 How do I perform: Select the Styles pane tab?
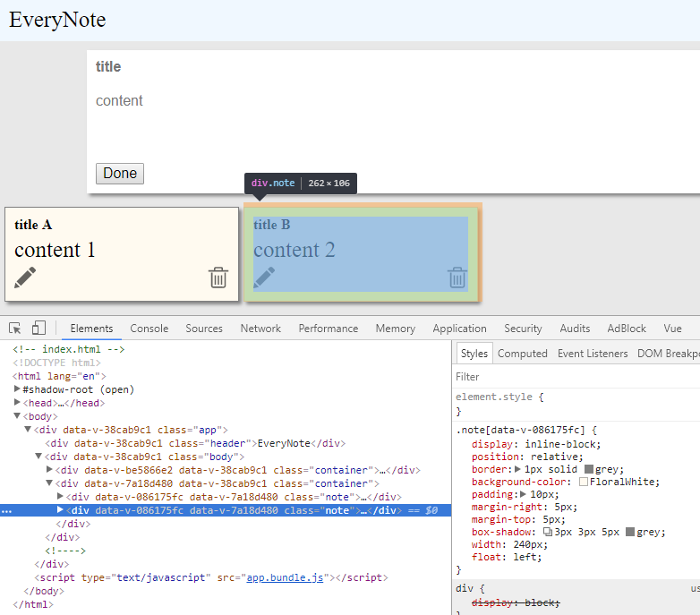tap(474, 354)
